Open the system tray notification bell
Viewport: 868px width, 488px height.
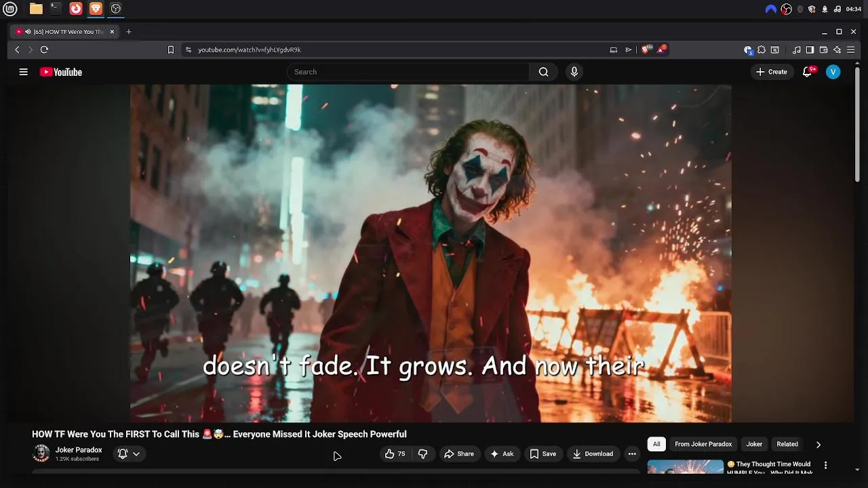[x=825, y=9]
